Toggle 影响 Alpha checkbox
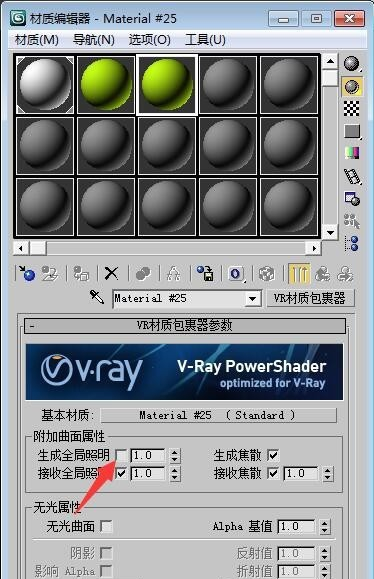Viewport: 374px width, 579px height. point(106,571)
